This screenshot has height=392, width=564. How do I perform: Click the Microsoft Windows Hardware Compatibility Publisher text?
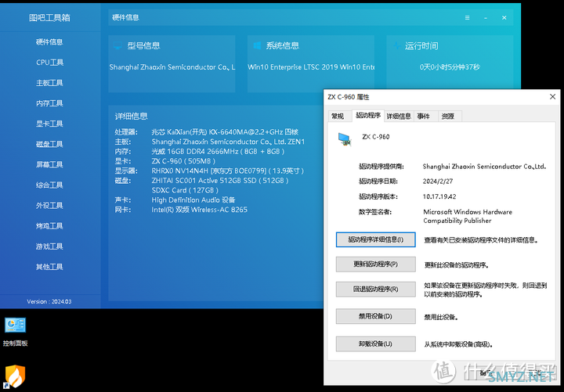click(x=468, y=216)
